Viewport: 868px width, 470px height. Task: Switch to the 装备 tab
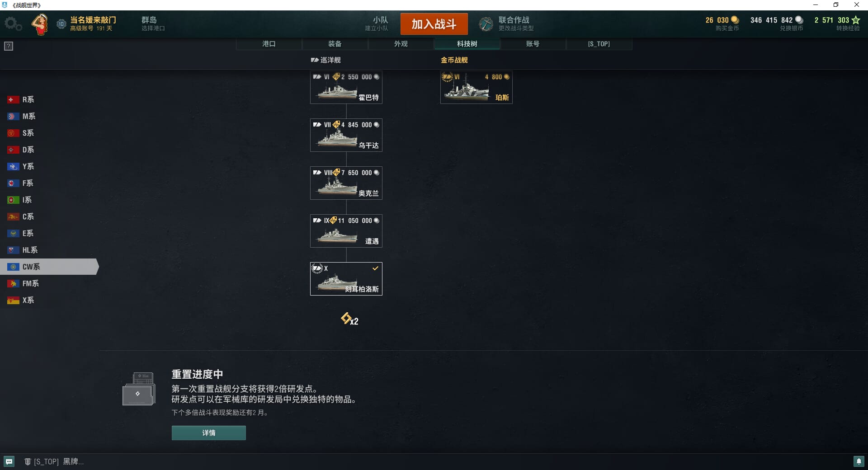335,44
